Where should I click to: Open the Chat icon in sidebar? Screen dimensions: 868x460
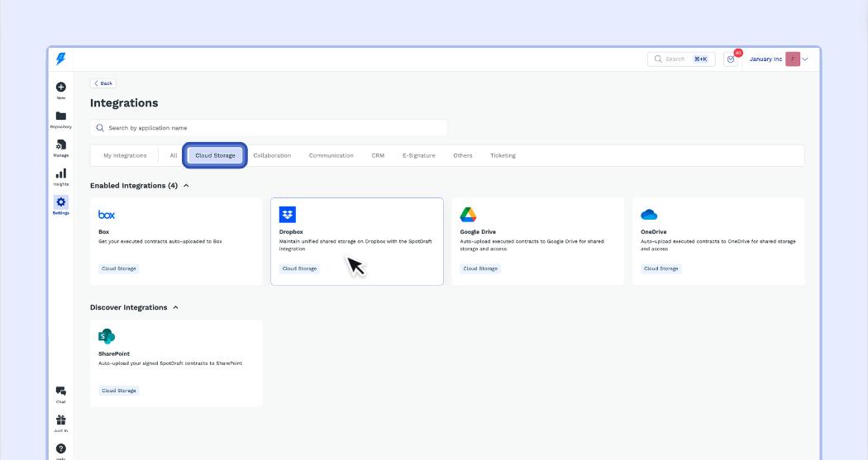click(x=61, y=391)
